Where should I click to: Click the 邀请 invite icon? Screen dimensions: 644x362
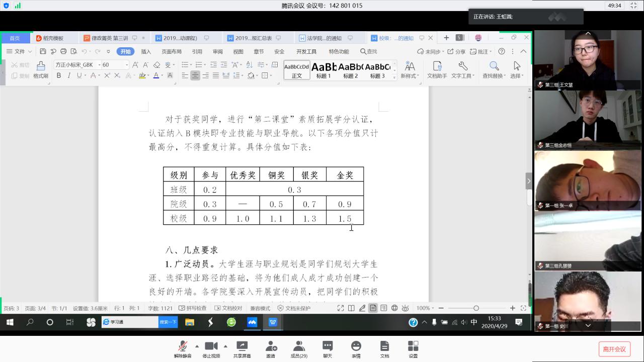271,348
